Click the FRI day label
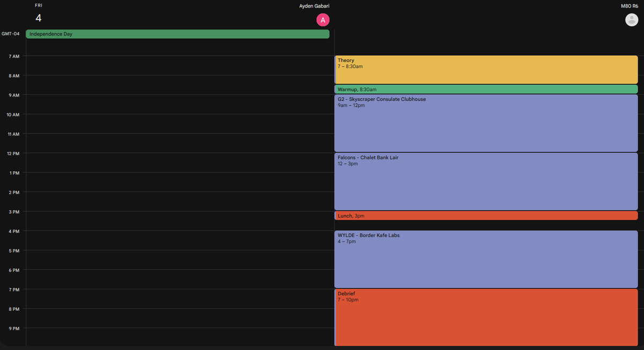The image size is (644, 350). click(39, 5)
